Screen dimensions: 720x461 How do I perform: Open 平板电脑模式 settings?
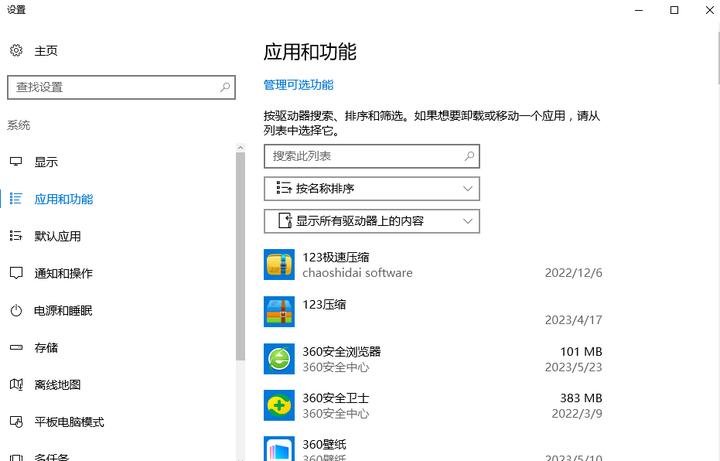[x=69, y=422]
